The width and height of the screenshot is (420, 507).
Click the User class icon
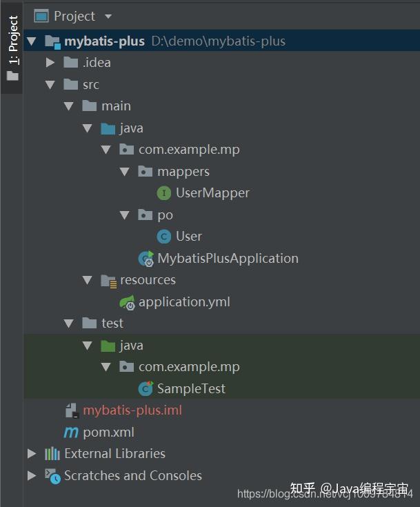164,237
